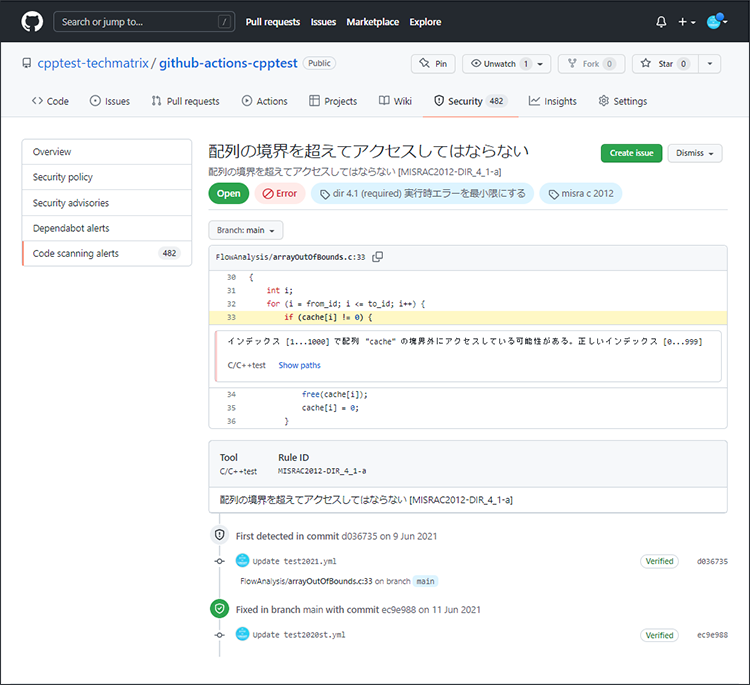750x685 pixels.
Task: Select Overview in security sidebar
Action: point(107,152)
